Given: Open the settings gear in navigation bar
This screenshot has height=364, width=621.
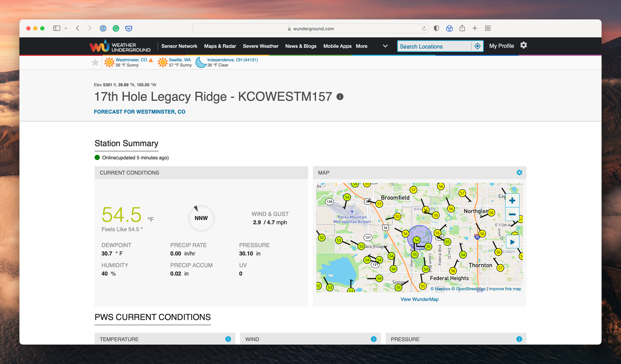Looking at the screenshot, I should point(524,45).
